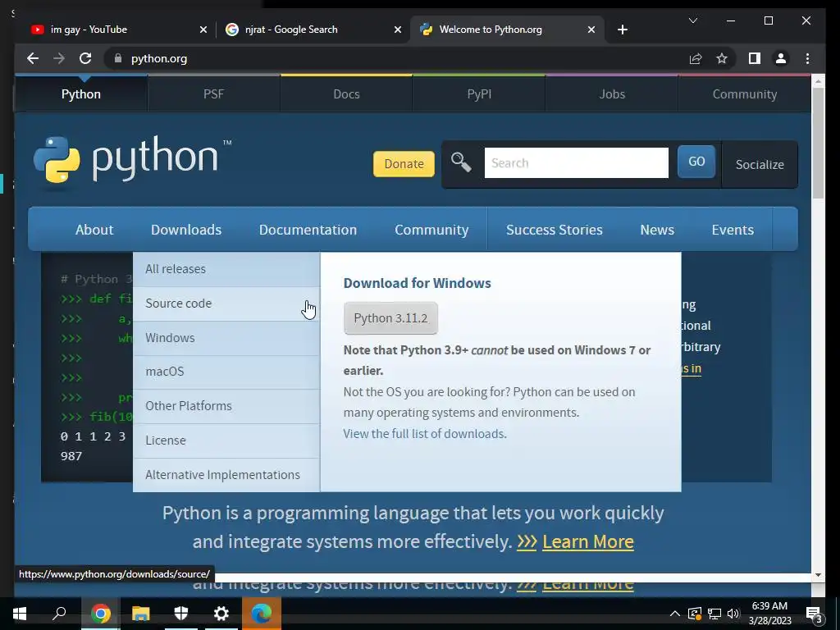This screenshot has width=840, height=630.
Task: Open the Windows Start menu
Action: pyautogui.click(x=20, y=614)
